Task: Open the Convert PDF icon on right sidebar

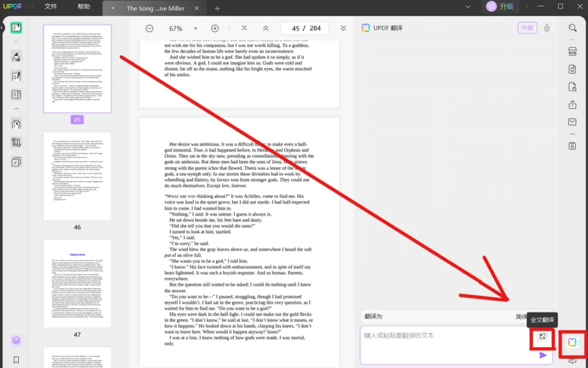Action: [x=572, y=69]
